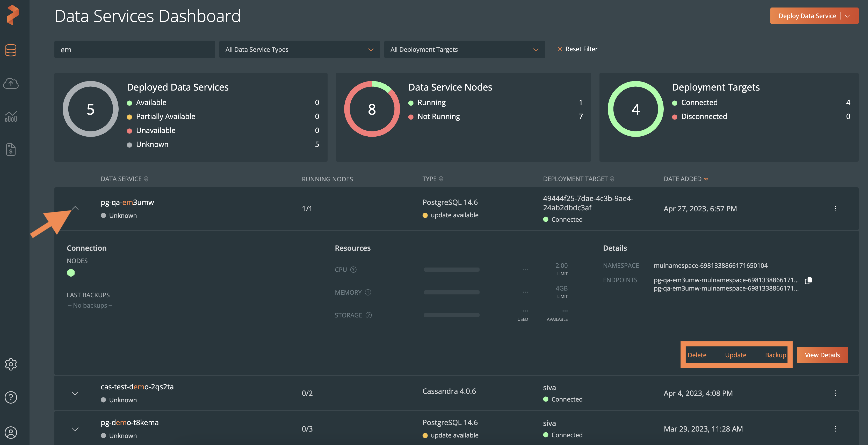
Task: Click Cassandra 4.0.6 type text
Action: coord(449,391)
